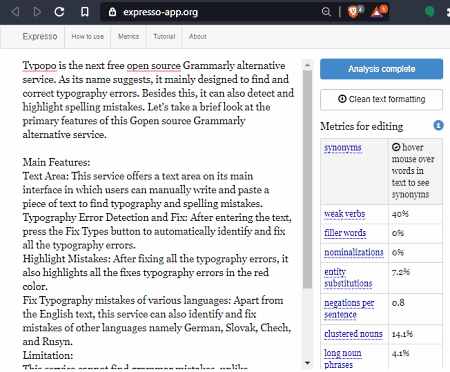Screen dimensions: 450x372
Task: Click the scroll down arrow of text area
Action: 307,363
